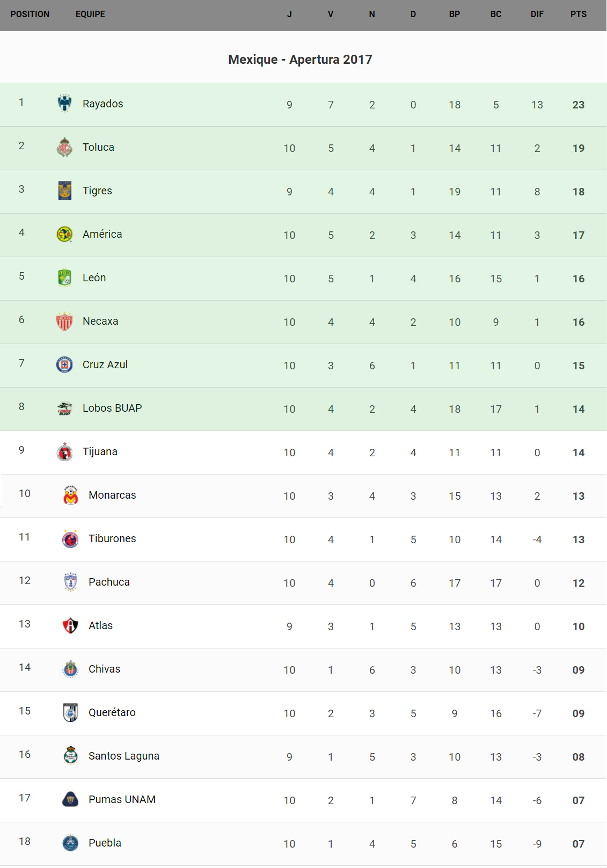
Task: Click the DIF column header
Action: point(537,14)
